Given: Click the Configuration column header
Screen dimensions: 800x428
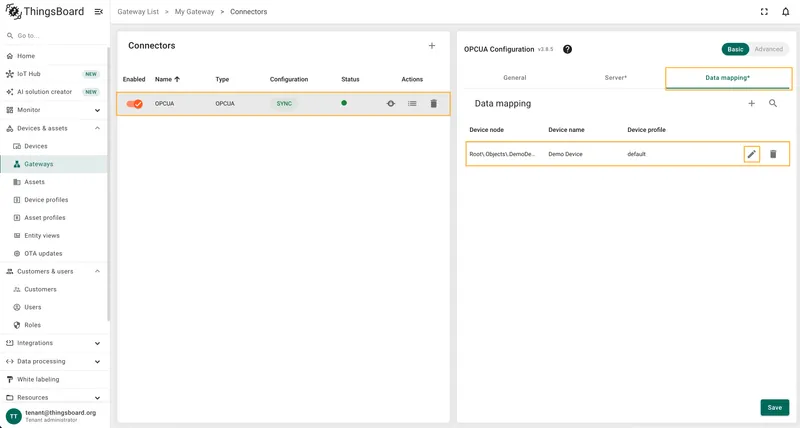Looking at the screenshot, I should [289, 80].
